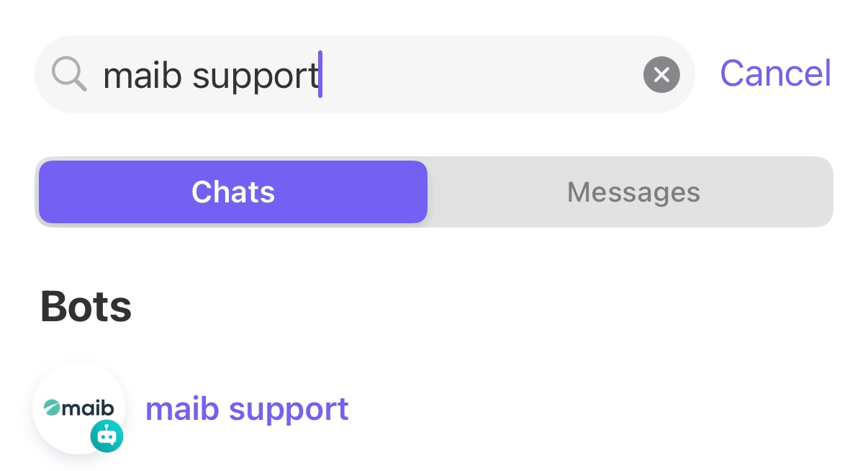The image size is (868, 471).
Task: Tap the gray circular clear button
Action: click(661, 74)
